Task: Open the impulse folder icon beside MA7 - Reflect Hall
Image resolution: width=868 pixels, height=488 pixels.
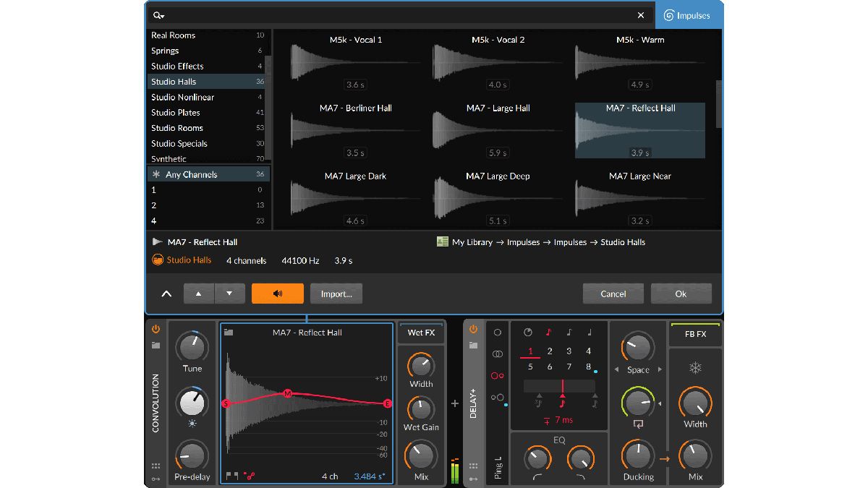Action: [x=229, y=333]
